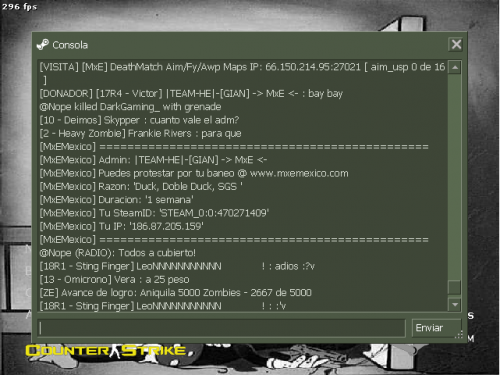The height and width of the screenshot is (375, 500).
Task: Click the VISITA DeathMatch server IP line
Action: [x=242, y=73]
